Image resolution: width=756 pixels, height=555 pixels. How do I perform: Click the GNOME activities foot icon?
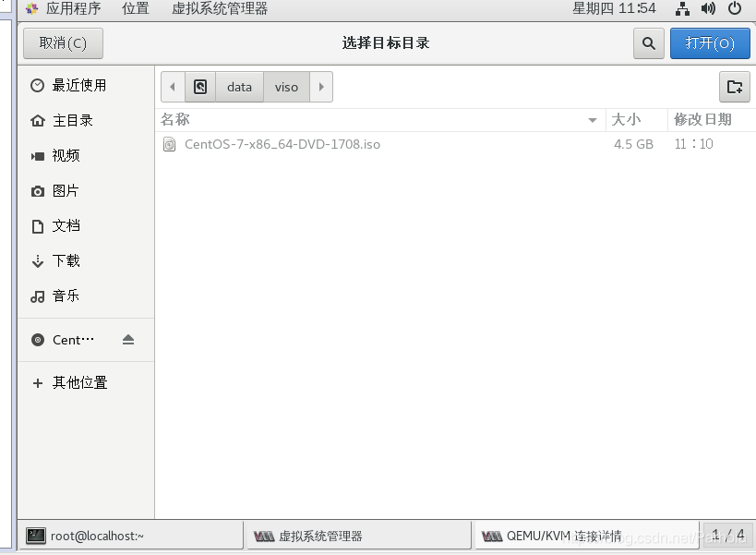pos(31,8)
